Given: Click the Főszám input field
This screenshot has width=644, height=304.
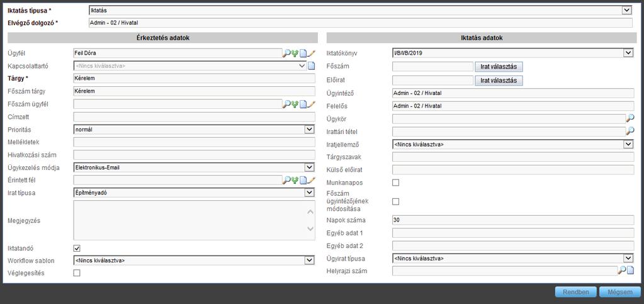Looking at the screenshot, I should [433, 67].
